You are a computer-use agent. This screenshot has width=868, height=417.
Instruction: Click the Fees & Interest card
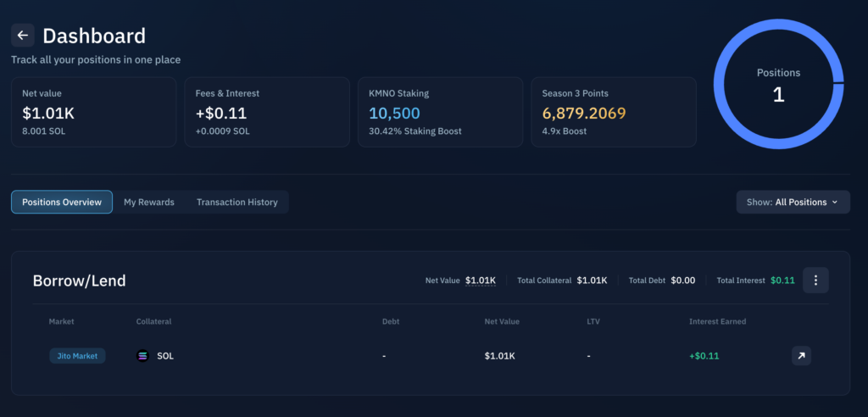coord(266,112)
